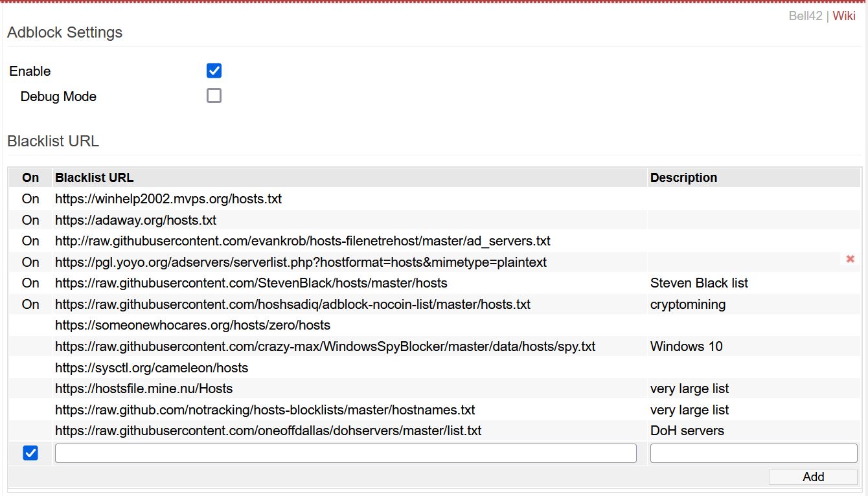Click very large list for hostsfile.mine.nu
Image resolution: width=868 pixels, height=496 pixels.
point(689,389)
